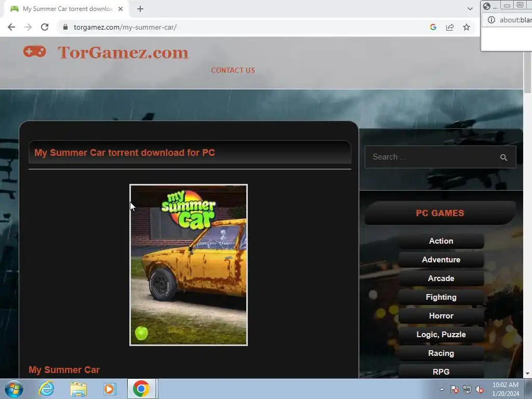Open Windows Media Player from taskbar
532x399 pixels.
pyautogui.click(x=110, y=389)
